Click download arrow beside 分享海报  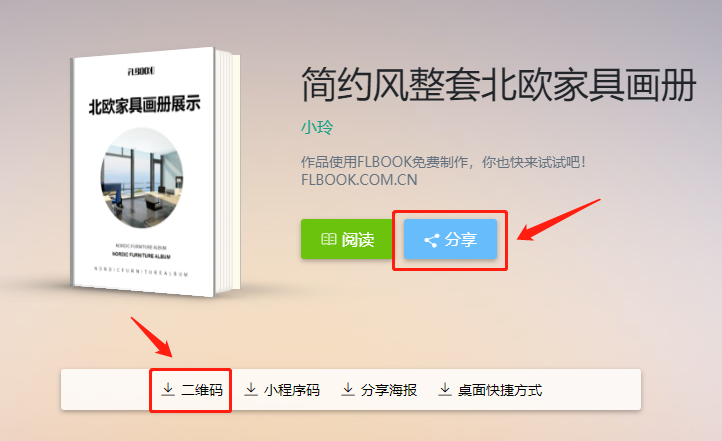click(x=348, y=389)
